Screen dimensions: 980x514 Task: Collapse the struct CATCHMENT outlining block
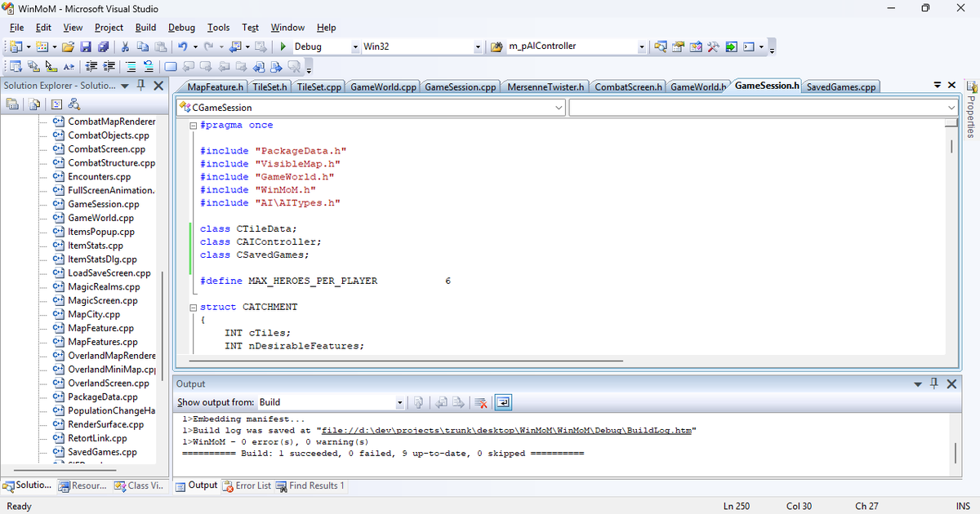pos(192,308)
